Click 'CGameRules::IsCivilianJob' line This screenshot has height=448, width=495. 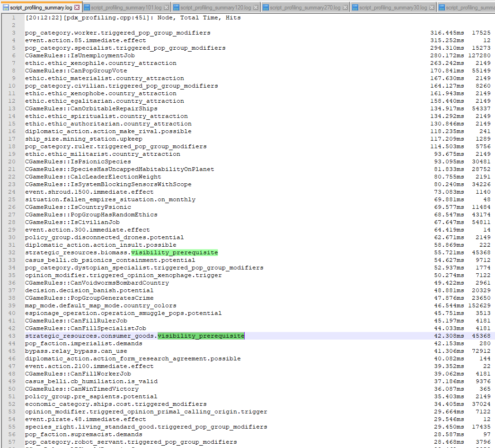point(72,223)
